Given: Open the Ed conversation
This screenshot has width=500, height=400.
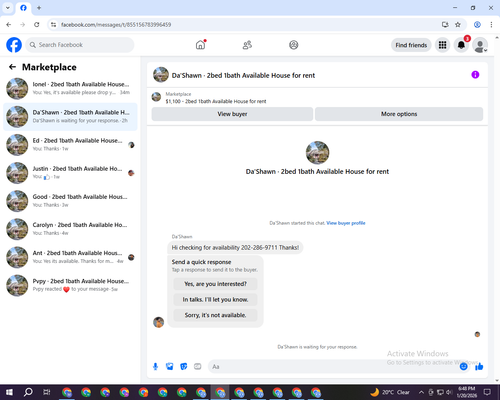Looking at the screenshot, I should click(x=70, y=145).
